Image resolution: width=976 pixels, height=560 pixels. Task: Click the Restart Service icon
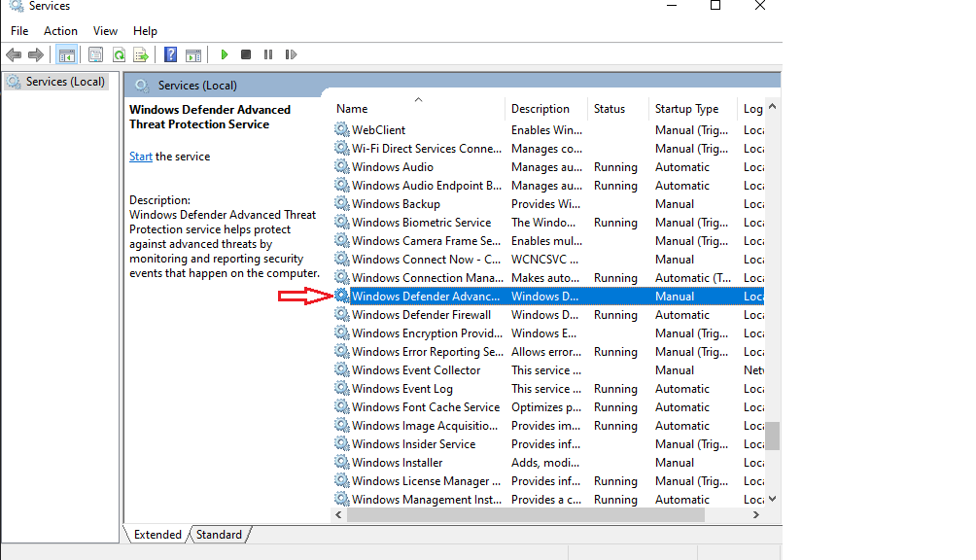tap(291, 54)
